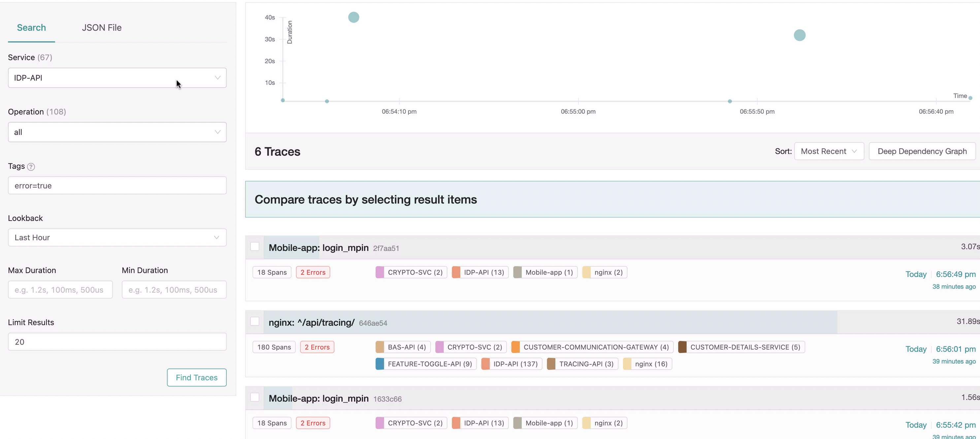Open the Sort Most Recent dropdown
The height and width of the screenshot is (439, 980).
point(829,151)
